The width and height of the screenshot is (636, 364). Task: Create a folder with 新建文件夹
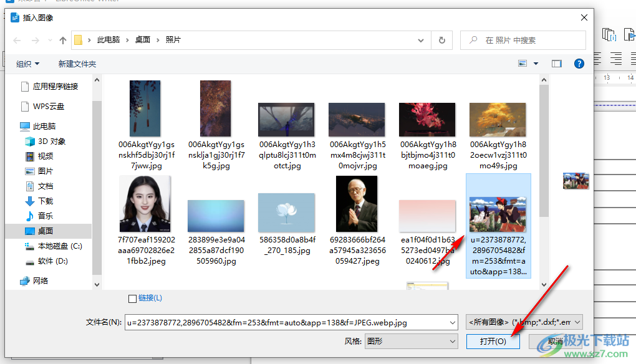click(77, 64)
